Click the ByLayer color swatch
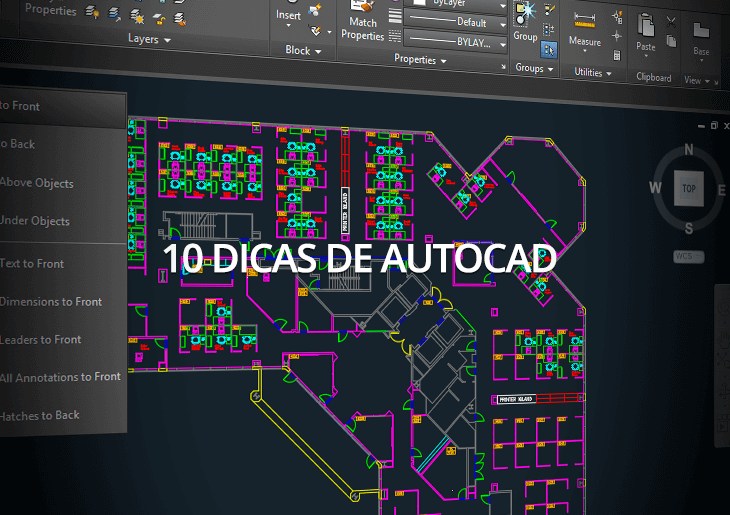This screenshot has height=515, width=730. coord(419,2)
